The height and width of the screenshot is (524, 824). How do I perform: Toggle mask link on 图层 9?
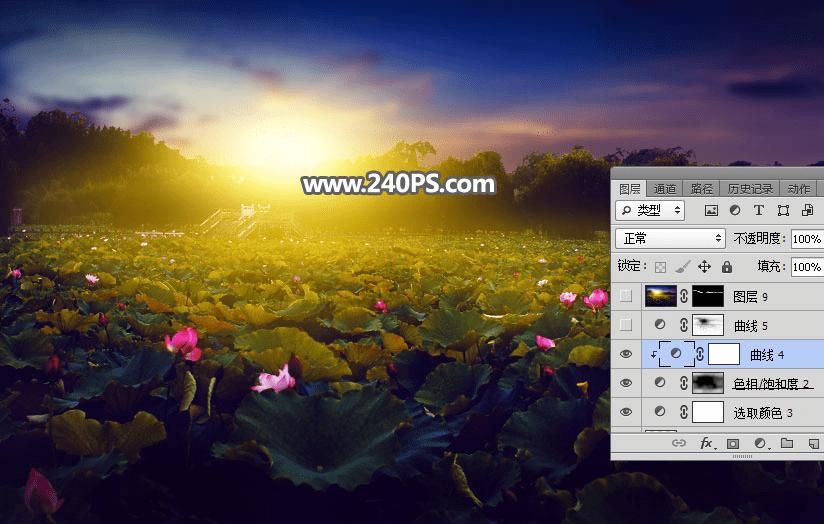(684, 296)
